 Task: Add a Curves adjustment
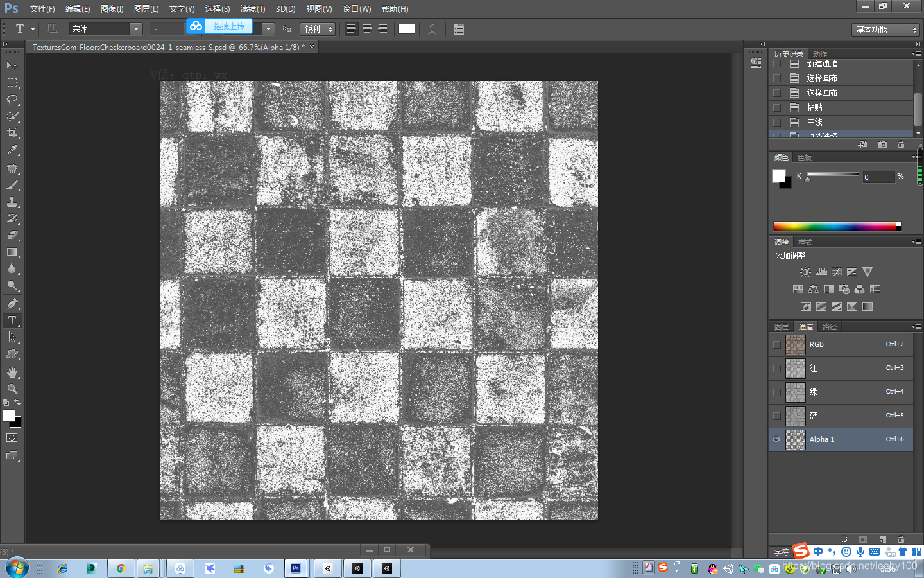pyautogui.click(x=837, y=272)
